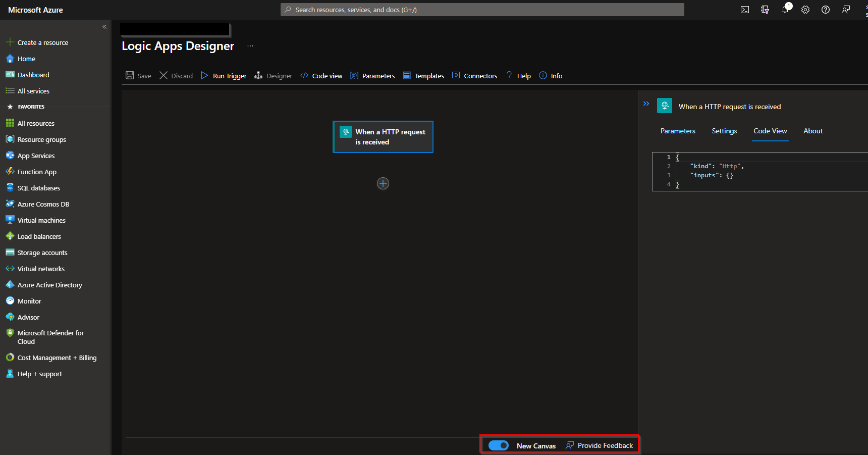This screenshot has height=455, width=868.
Task: Open portal settings gear
Action: 805,10
